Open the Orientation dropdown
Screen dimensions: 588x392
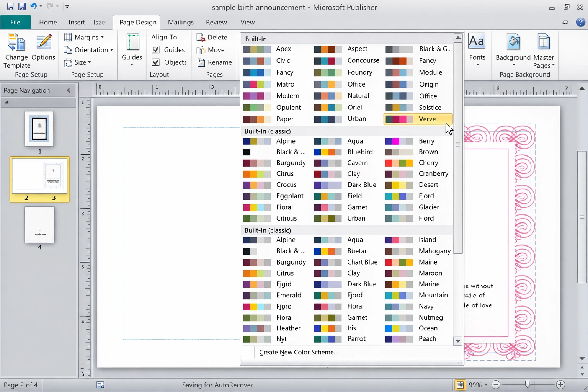tap(88, 50)
